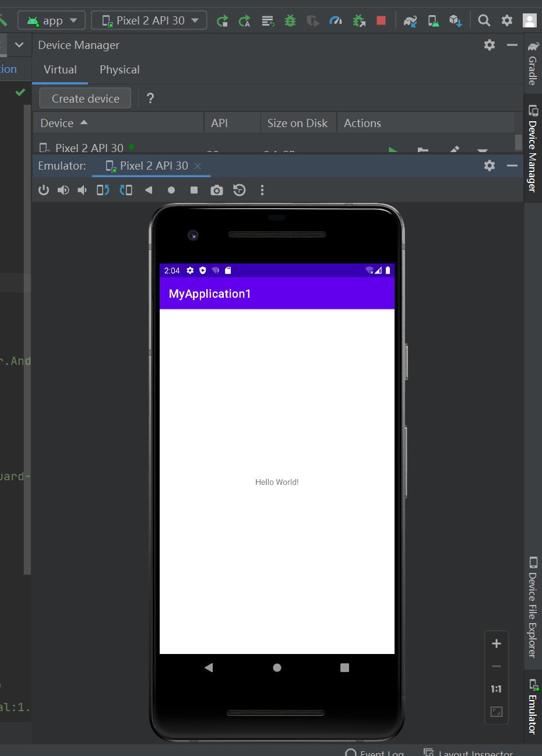Image resolution: width=542 pixels, height=756 pixels.
Task: Click the emulator toolbar Home circle
Action: click(x=171, y=190)
